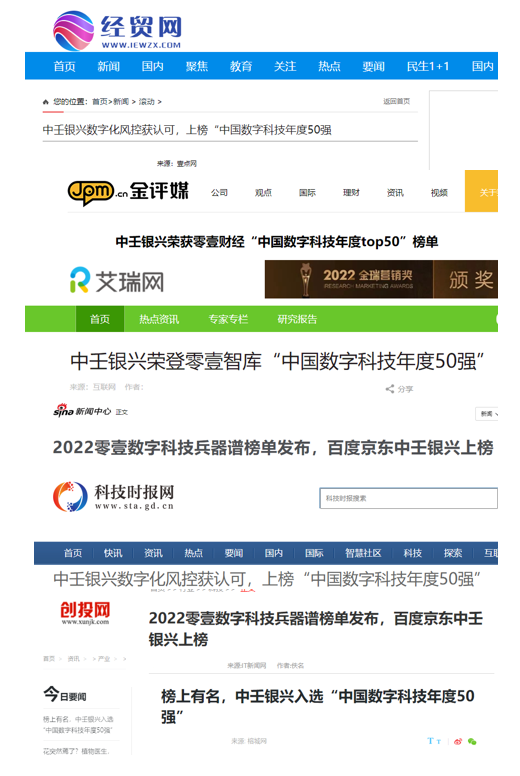Image resolution: width=520 pixels, height=776 pixels.
Task: Click home icon in 您的位置 breadcrumb
Action: 46,102
